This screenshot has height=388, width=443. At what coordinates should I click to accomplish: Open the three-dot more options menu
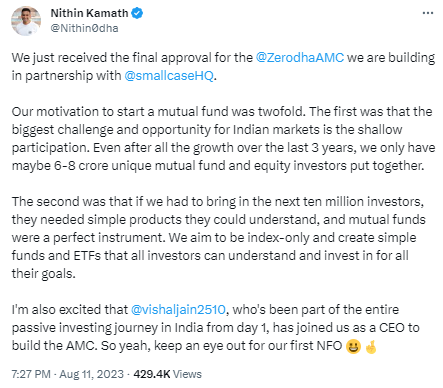(428, 13)
